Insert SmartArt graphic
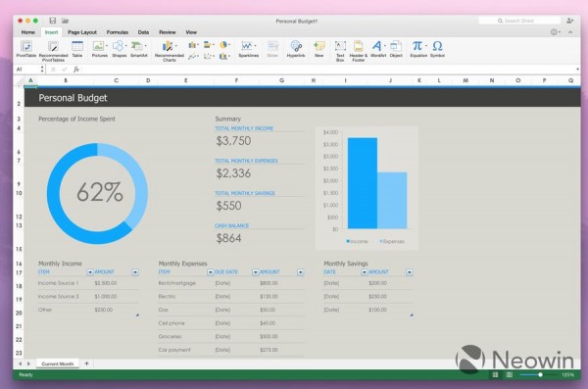Image resolution: width=588 pixels, height=389 pixels. pyautogui.click(x=138, y=50)
